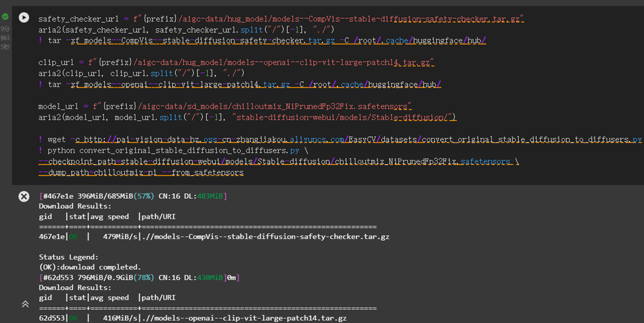Screen dimensions: 644x323
Task: Click the --checkpoint_path argument line
Action: tap(278, 161)
